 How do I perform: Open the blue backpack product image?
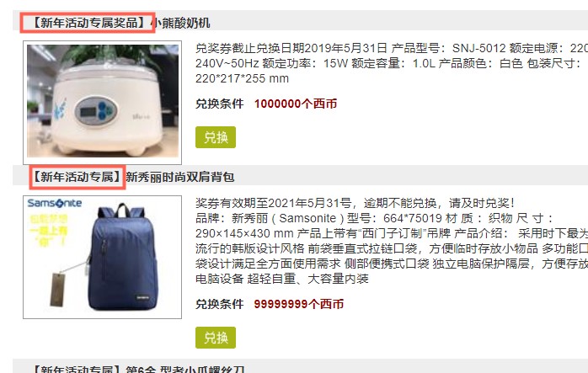(103, 257)
